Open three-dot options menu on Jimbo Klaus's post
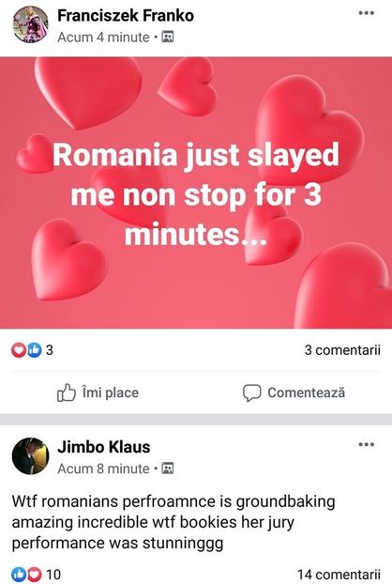This screenshot has width=392, height=584. point(366,444)
